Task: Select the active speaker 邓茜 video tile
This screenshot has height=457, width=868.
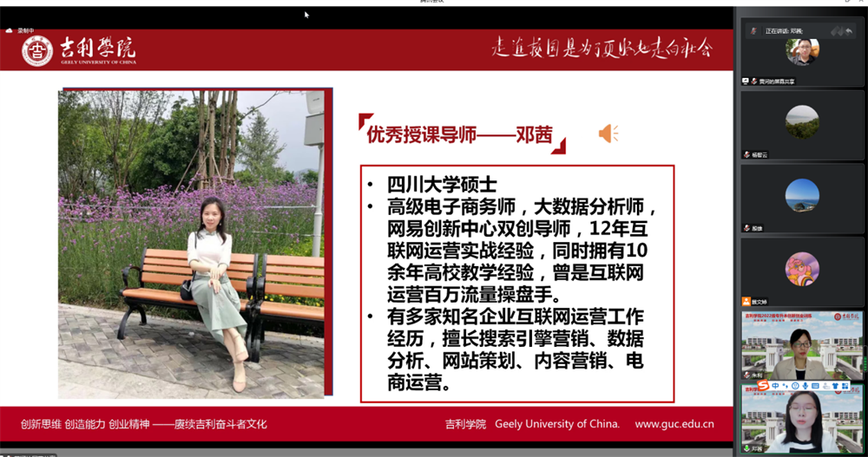Action: coord(802,418)
